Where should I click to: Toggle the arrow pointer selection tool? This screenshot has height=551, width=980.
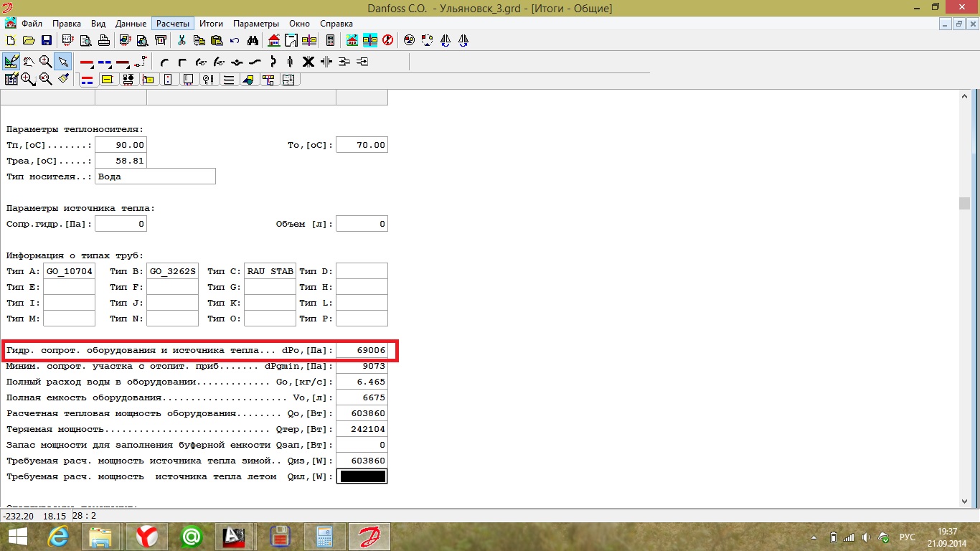[63, 62]
